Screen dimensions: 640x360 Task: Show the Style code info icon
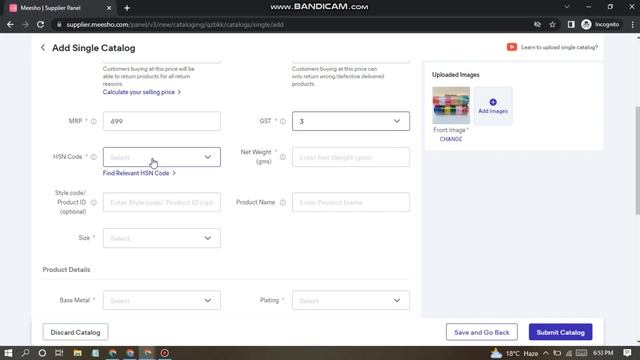pyautogui.click(x=93, y=202)
